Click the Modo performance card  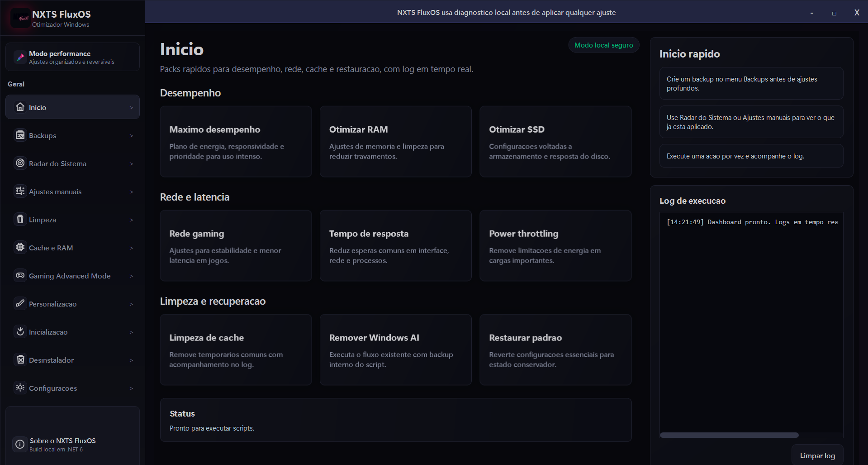[72, 57]
